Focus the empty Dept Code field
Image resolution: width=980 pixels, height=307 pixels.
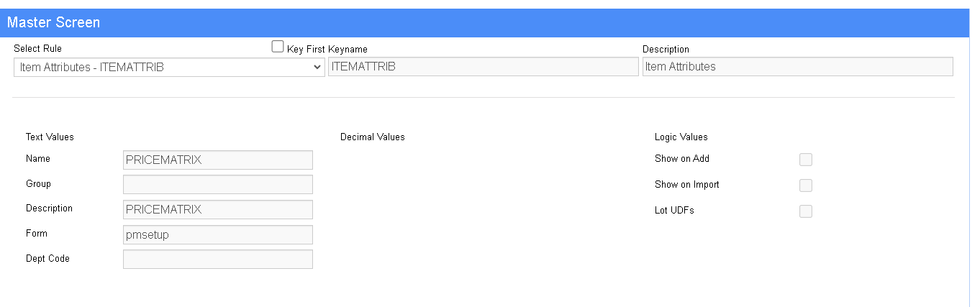(218, 260)
